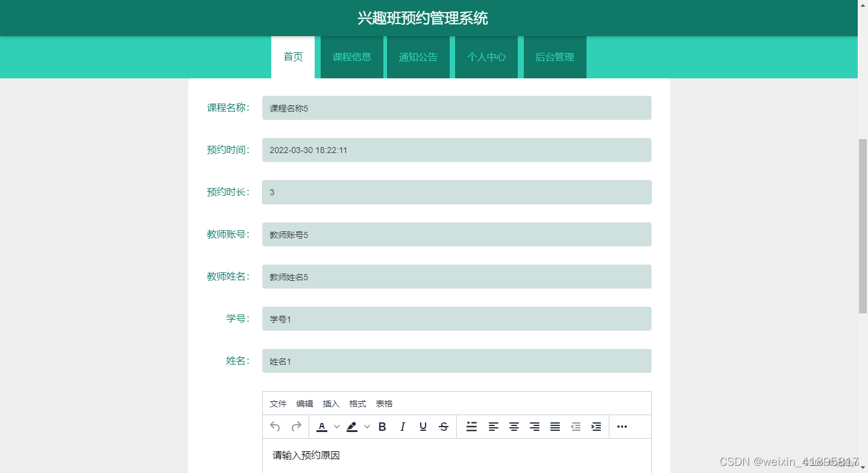
Task: Justify text alignment
Action: point(555,427)
